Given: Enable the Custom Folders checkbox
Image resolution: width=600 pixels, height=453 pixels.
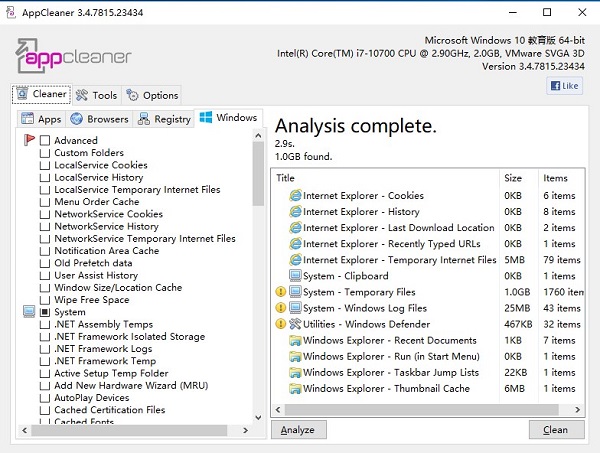Looking at the screenshot, I should pyautogui.click(x=45, y=153).
